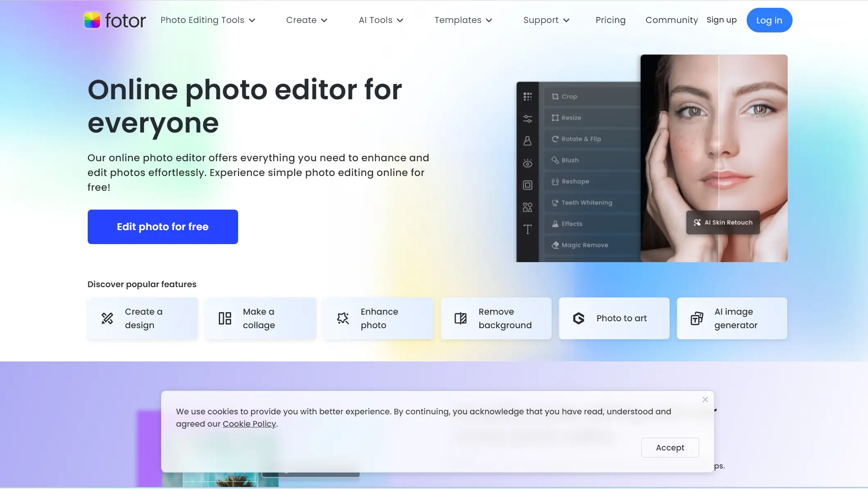
Task: Click the flask icon in editor sidebar
Action: pos(527,141)
